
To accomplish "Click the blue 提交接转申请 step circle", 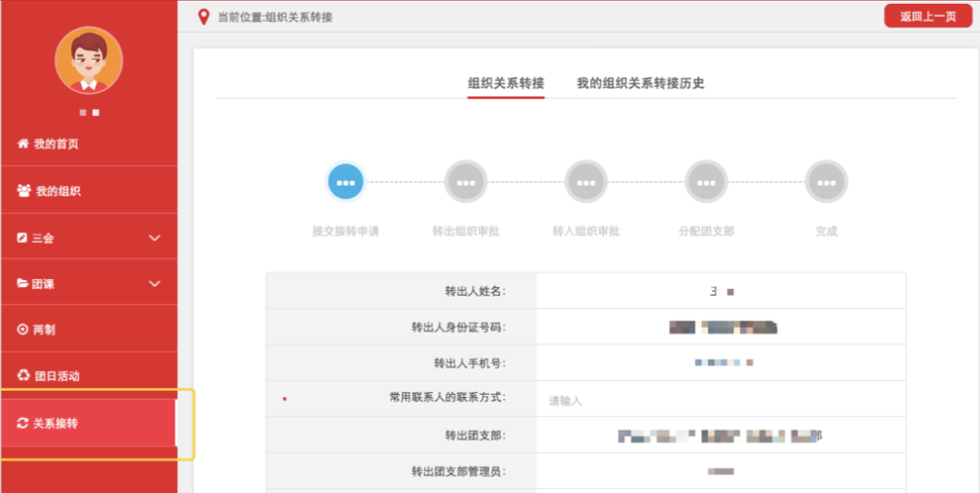I will (346, 182).
